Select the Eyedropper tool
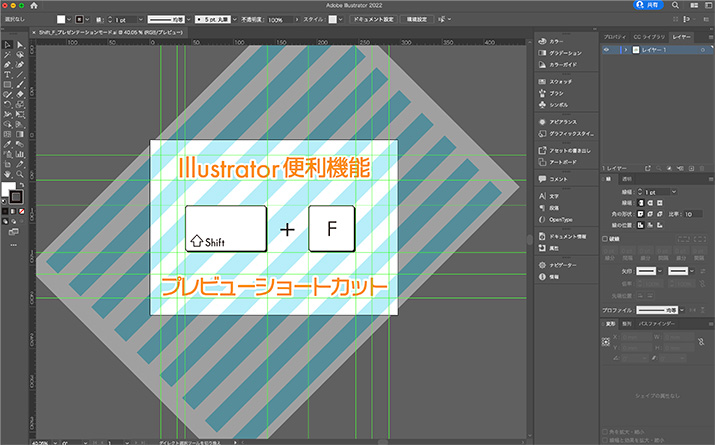This screenshot has width=715, height=445. (x=7, y=144)
